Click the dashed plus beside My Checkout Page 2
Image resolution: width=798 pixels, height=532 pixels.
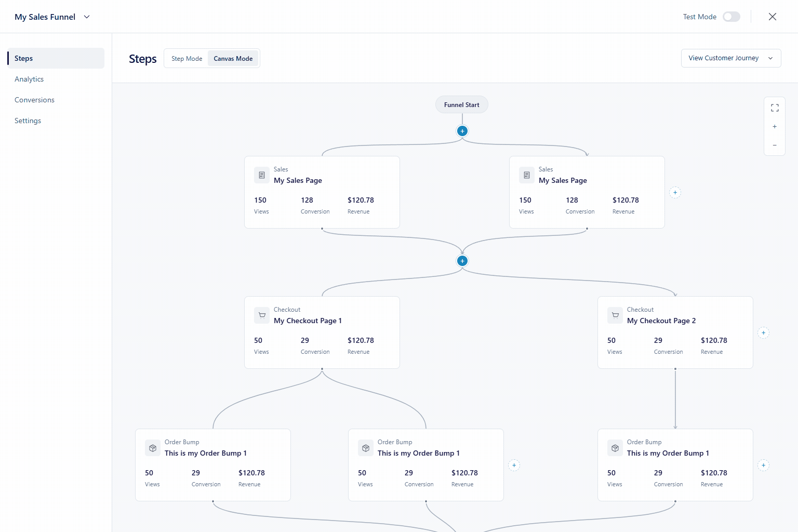point(763,333)
